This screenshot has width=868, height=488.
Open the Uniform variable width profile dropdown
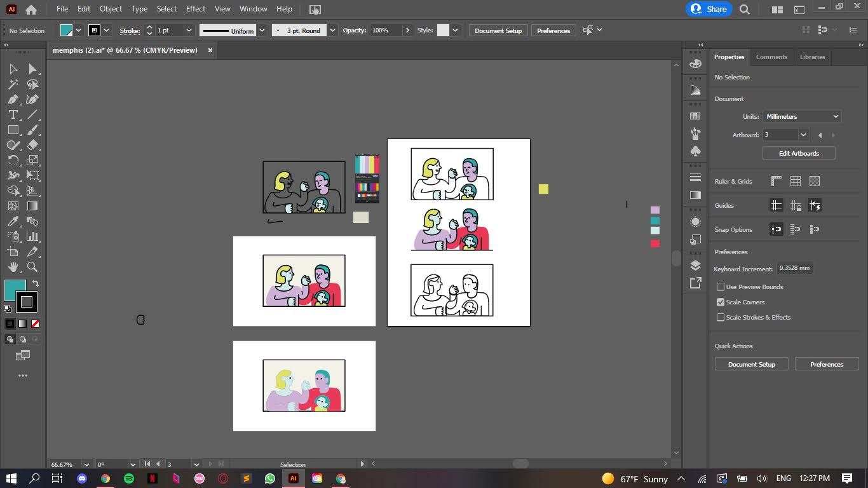tap(261, 30)
